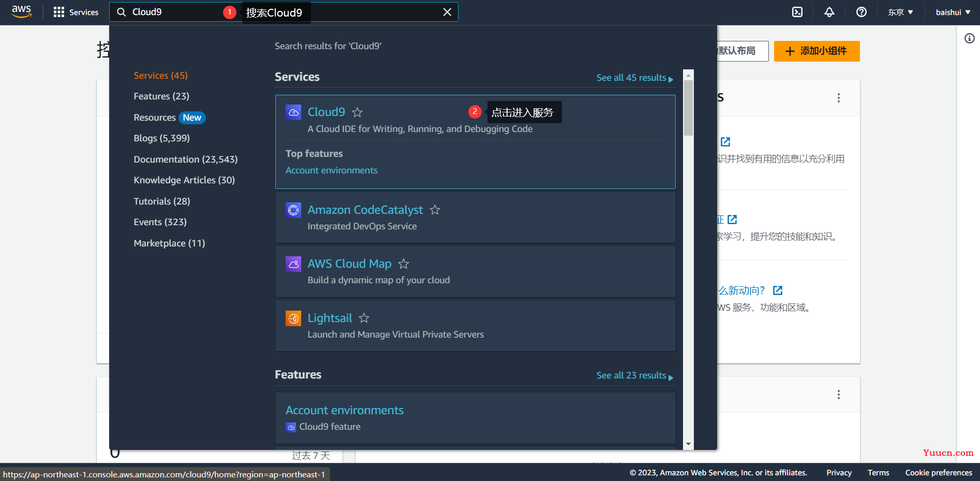The width and height of the screenshot is (980, 481).
Task: Click the 默认布局 reset button
Action: tap(743, 51)
